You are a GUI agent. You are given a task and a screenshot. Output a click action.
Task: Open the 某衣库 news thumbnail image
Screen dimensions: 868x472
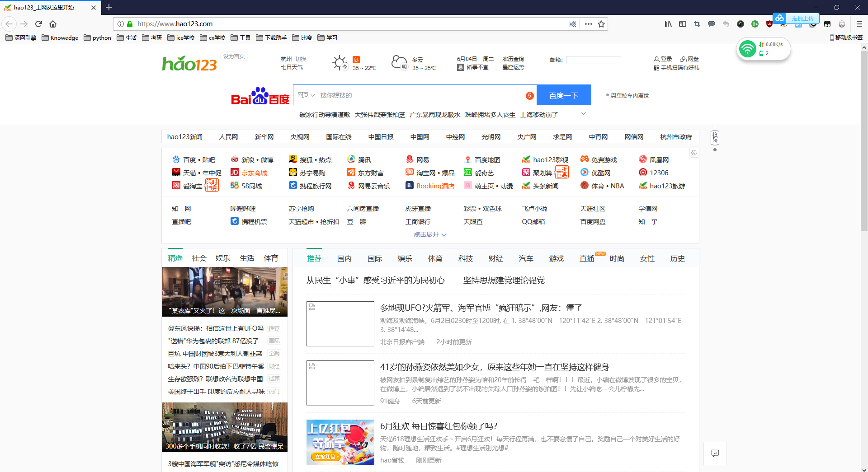[x=225, y=291]
